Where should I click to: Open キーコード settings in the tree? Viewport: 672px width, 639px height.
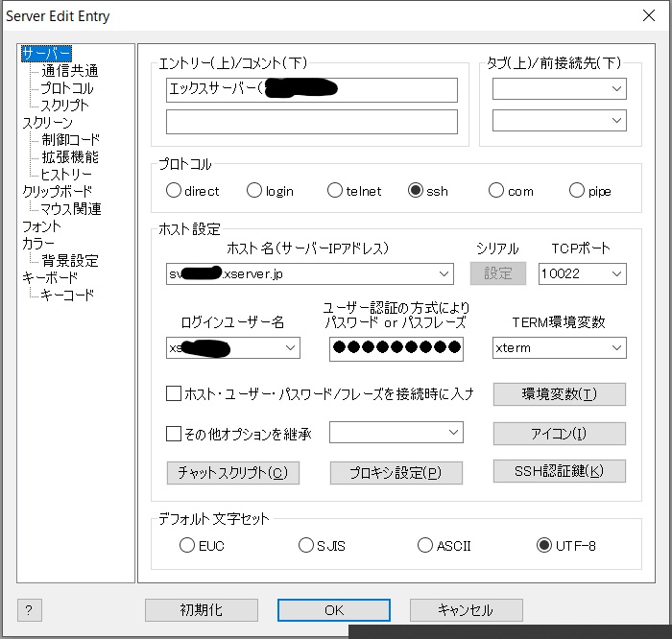[67, 296]
